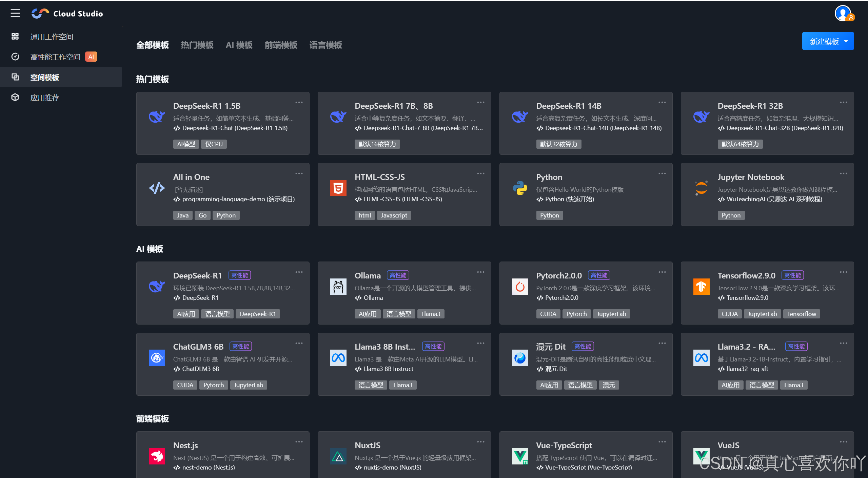
Task: Expand the 新建模板 dropdown arrow
Action: tap(846, 41)
